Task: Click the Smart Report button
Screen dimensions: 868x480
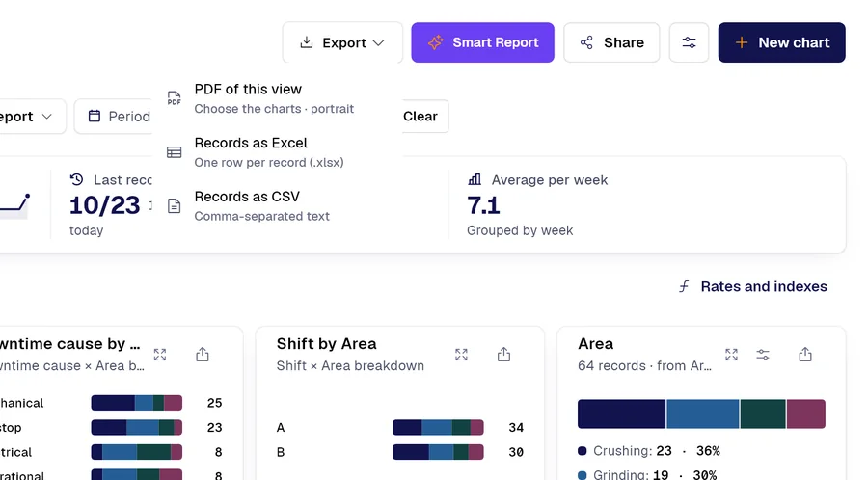Action: pyautogui.click(x=482, y=42)
